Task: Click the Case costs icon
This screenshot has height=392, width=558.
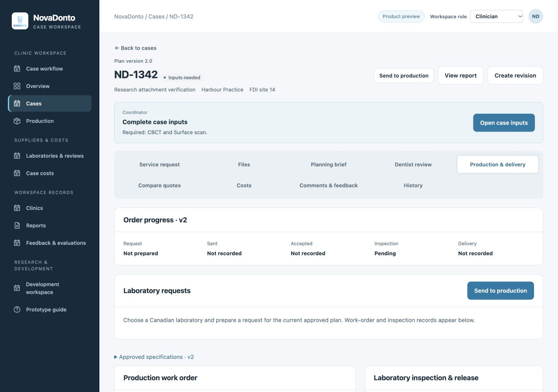Action: click(x=17, y=173)
